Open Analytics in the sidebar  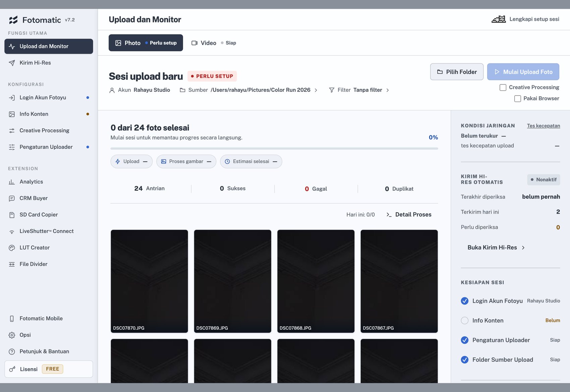point(49,182)
